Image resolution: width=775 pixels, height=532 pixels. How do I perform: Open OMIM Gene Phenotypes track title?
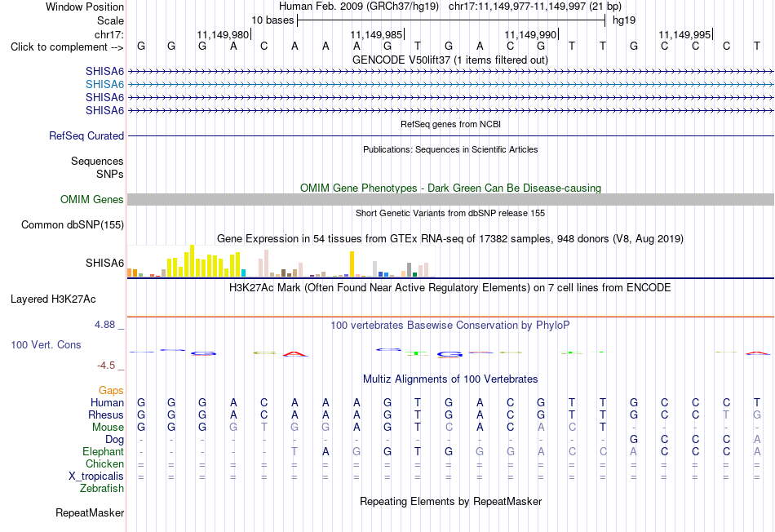pos(450,188)
